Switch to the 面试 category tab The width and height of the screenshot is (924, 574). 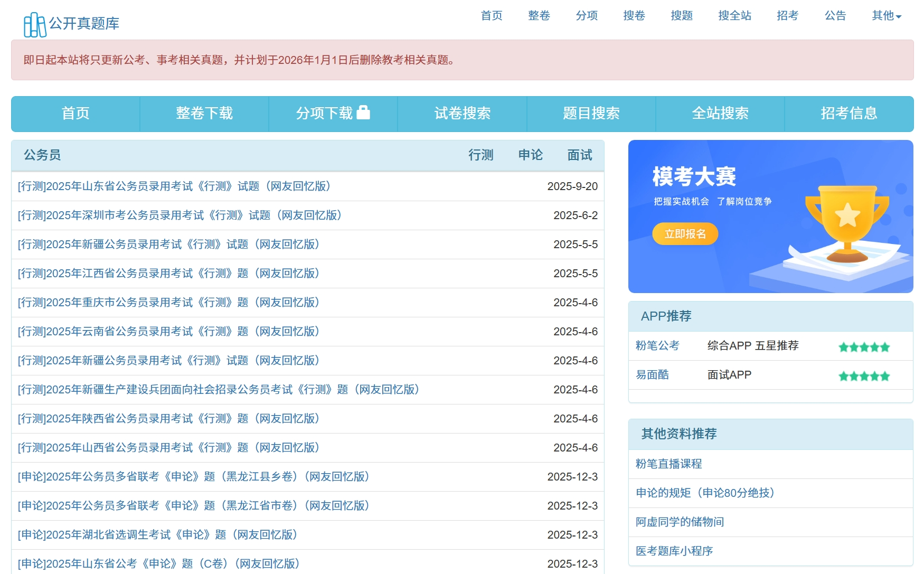click(579, 155)
